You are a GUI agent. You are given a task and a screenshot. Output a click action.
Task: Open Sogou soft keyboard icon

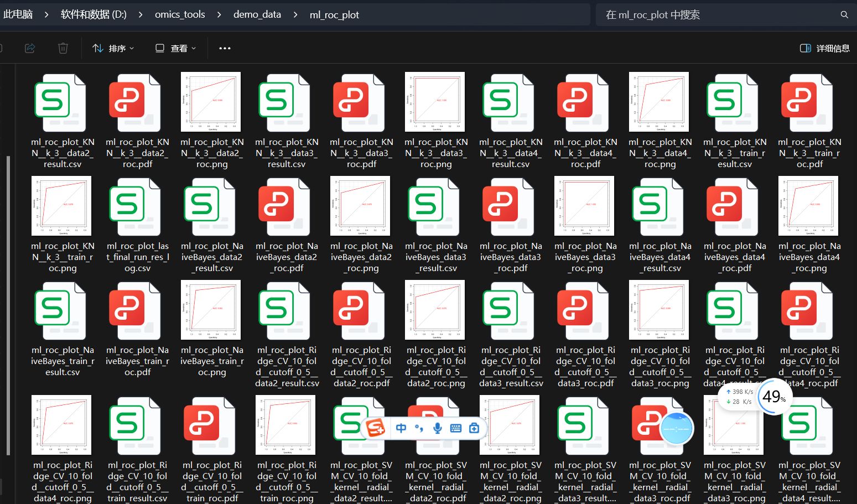pyautogui.click(x=456, y=428)
